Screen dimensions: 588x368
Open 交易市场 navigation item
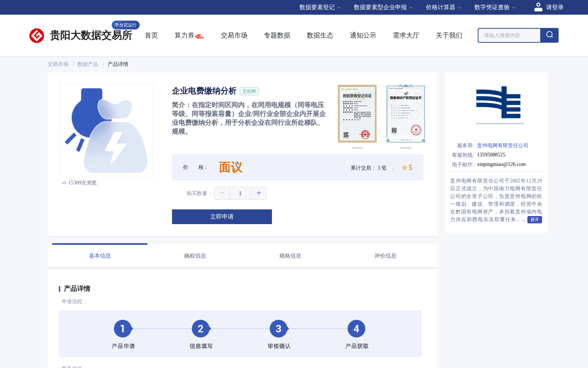pyautogui.click(x=234, y=35)
